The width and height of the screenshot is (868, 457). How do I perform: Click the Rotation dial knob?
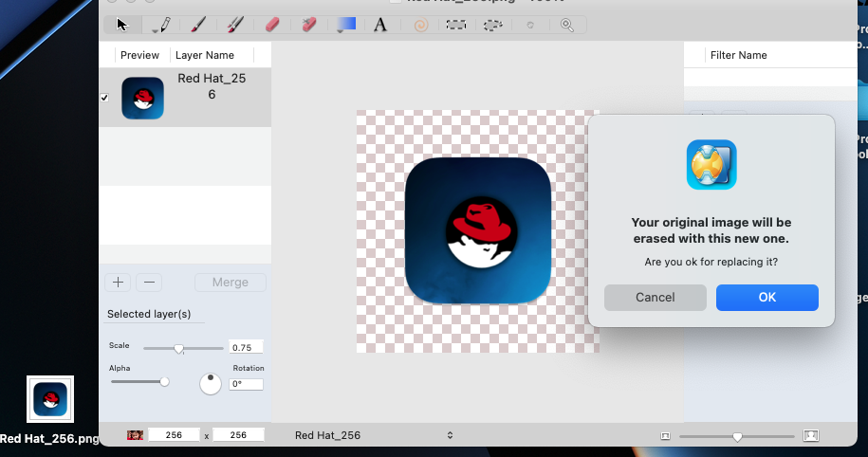[x=211, y=383]
